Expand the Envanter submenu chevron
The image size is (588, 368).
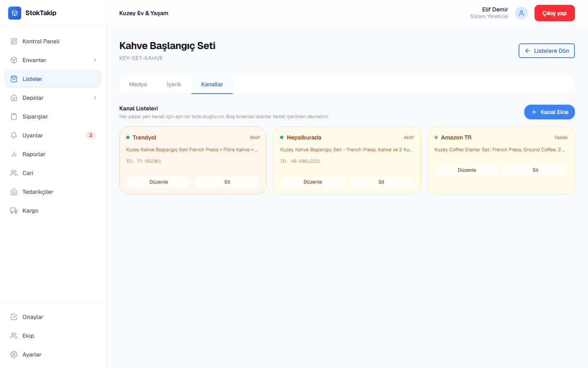coord(95,60)
